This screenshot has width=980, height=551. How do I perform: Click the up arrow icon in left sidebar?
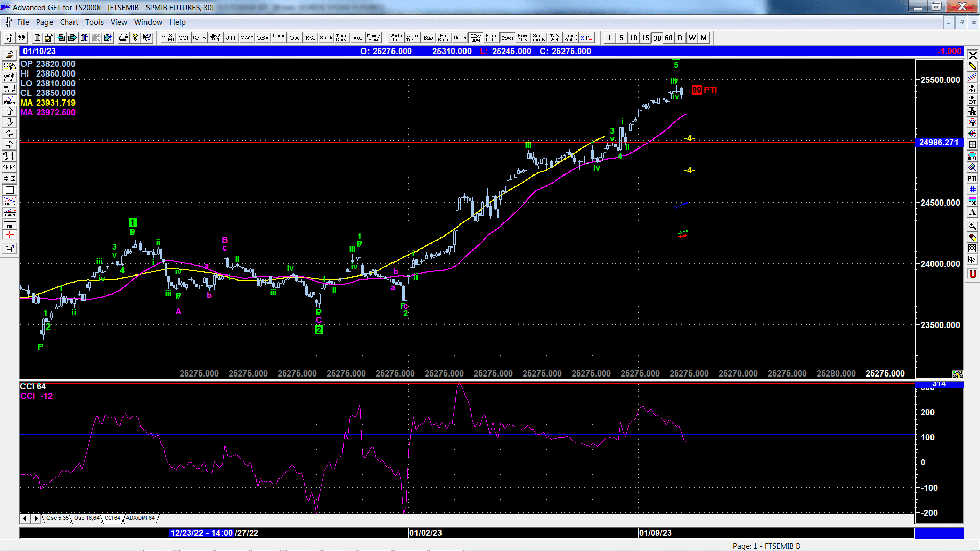coord(9,111)
